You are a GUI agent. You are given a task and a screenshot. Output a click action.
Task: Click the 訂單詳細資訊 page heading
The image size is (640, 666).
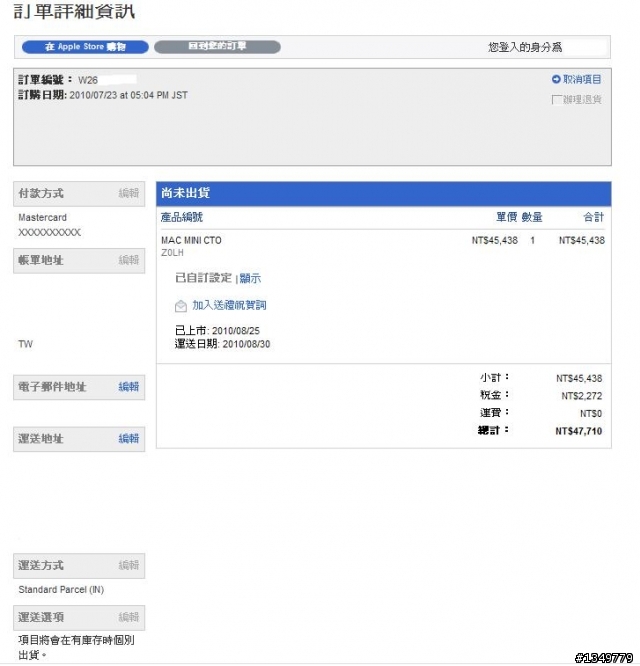point(74,11)
